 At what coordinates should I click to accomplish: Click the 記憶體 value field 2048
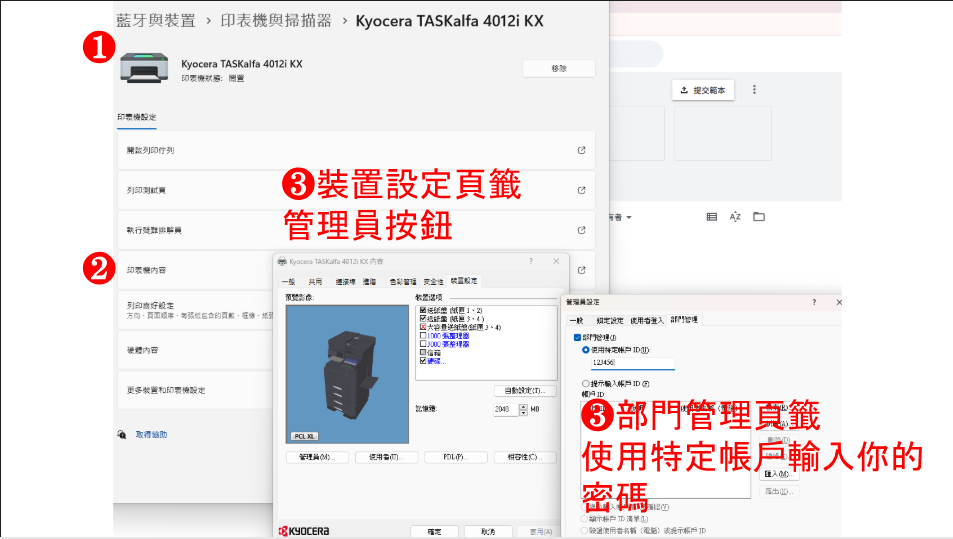tap(506, 410)
